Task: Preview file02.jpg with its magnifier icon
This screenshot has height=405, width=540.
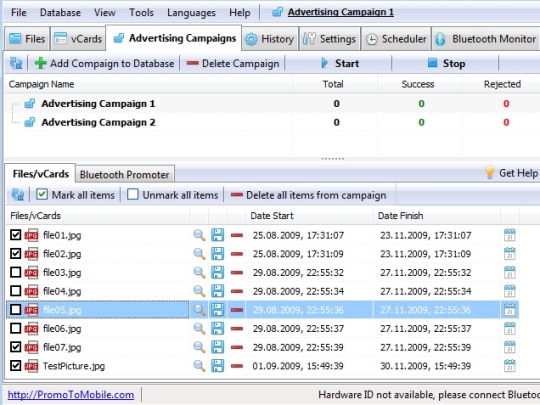Action: coord(199,254)
